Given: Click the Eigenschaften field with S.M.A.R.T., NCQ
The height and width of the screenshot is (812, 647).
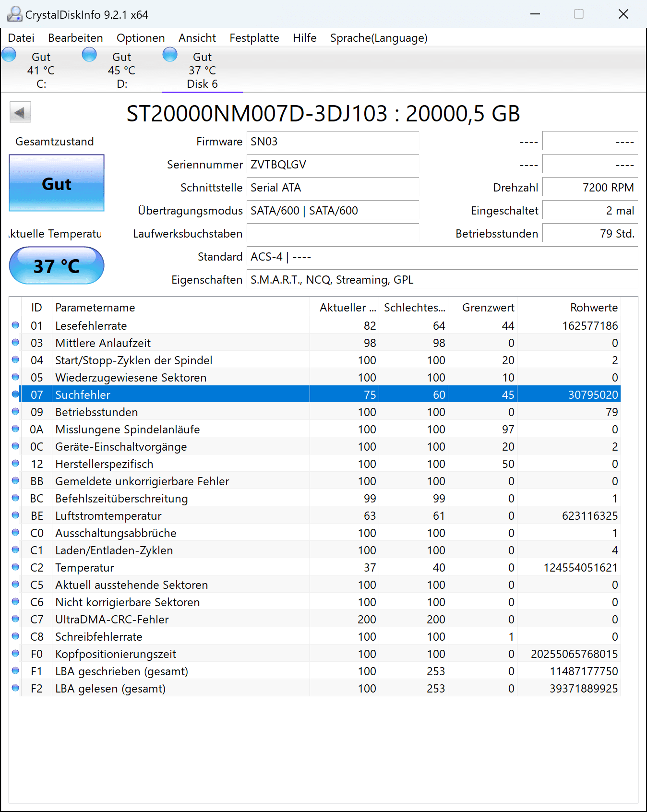Looking at the screenshot, I should [442, 280].
